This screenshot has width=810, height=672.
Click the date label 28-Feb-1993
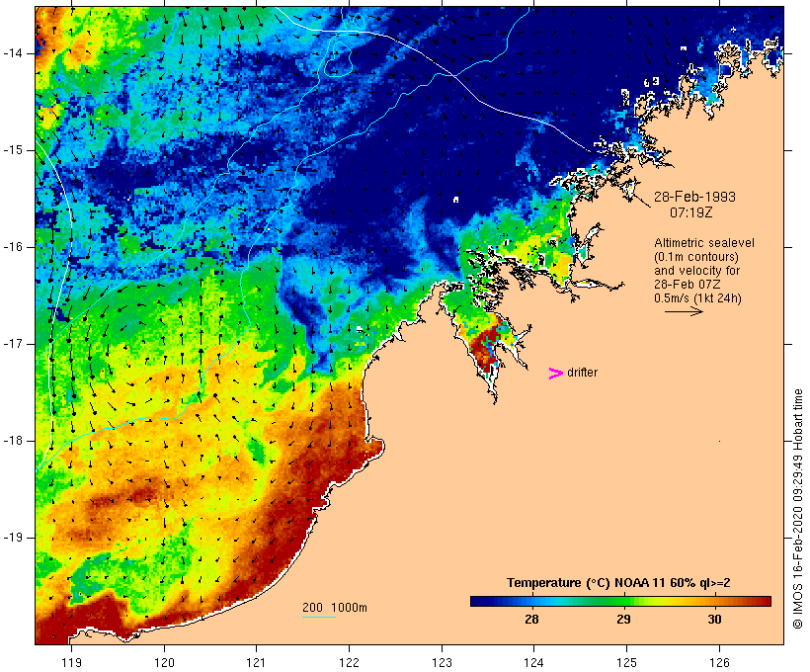point(694,197)
